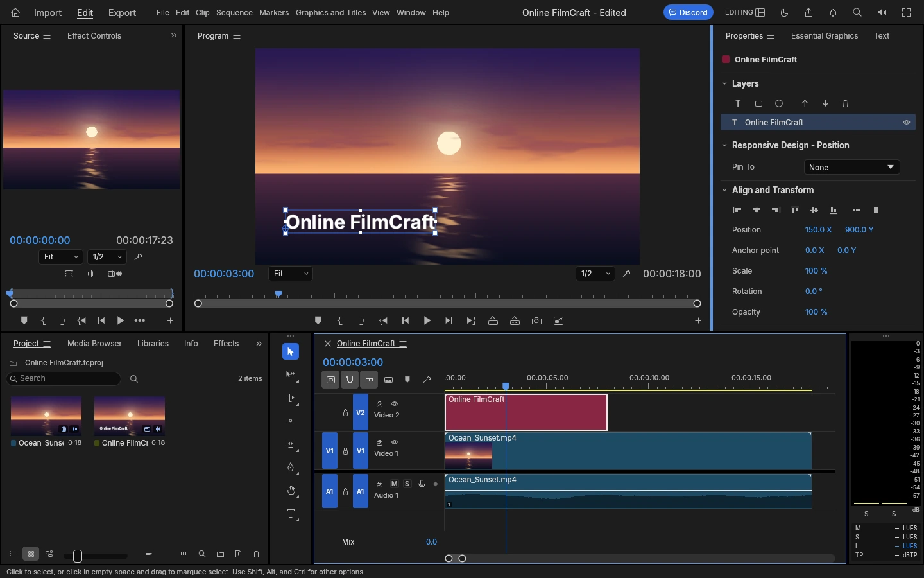Switch to Export workspace
Image resolution: width=924 pixels, height=578 pixels.
click(x=122, y=13)
